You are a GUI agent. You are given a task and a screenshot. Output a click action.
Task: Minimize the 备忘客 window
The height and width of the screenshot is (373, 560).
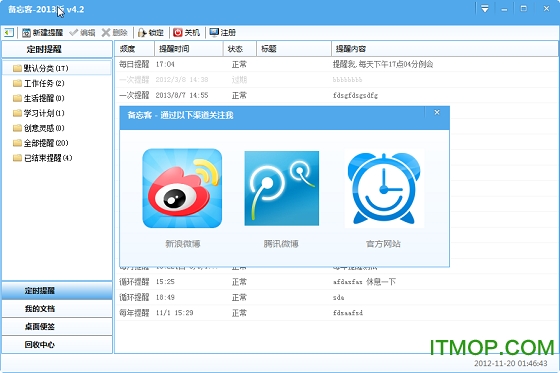tap(504, 9)
